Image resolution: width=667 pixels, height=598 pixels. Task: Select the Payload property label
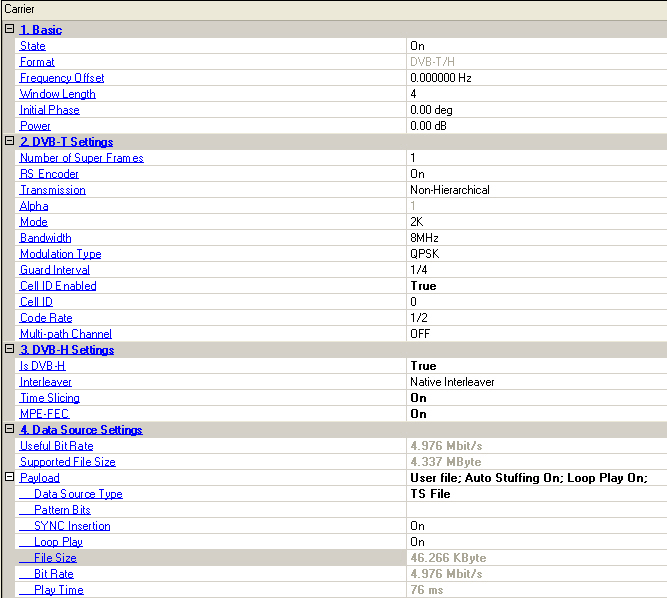click(40, 478)
